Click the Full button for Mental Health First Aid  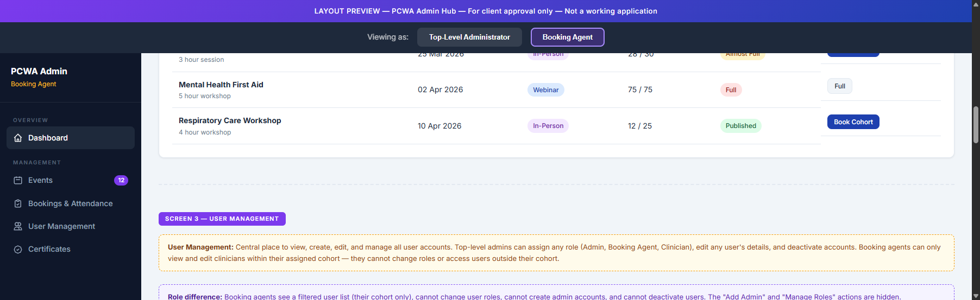(x=840, y=86)
